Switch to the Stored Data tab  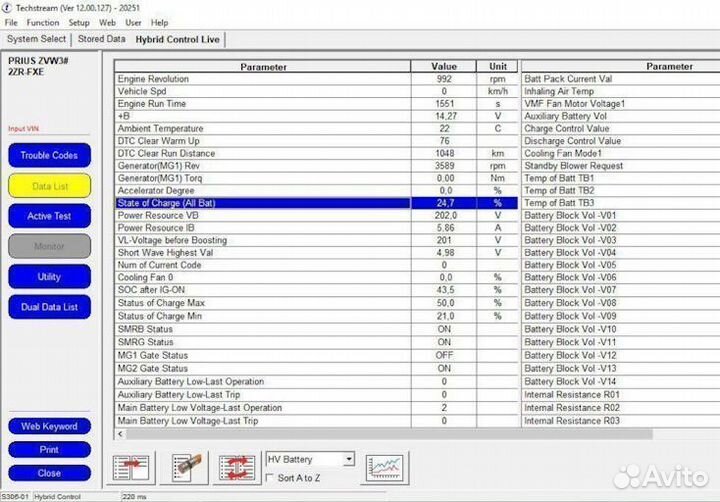tap(101, 39)
